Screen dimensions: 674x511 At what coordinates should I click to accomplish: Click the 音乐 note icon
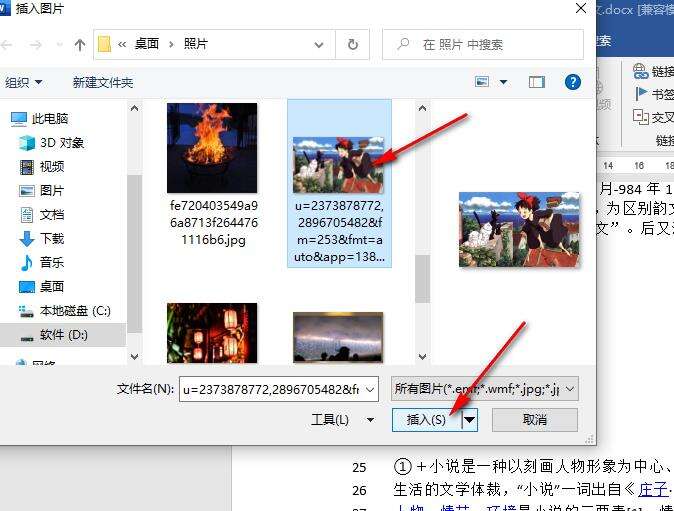[27, 263]
